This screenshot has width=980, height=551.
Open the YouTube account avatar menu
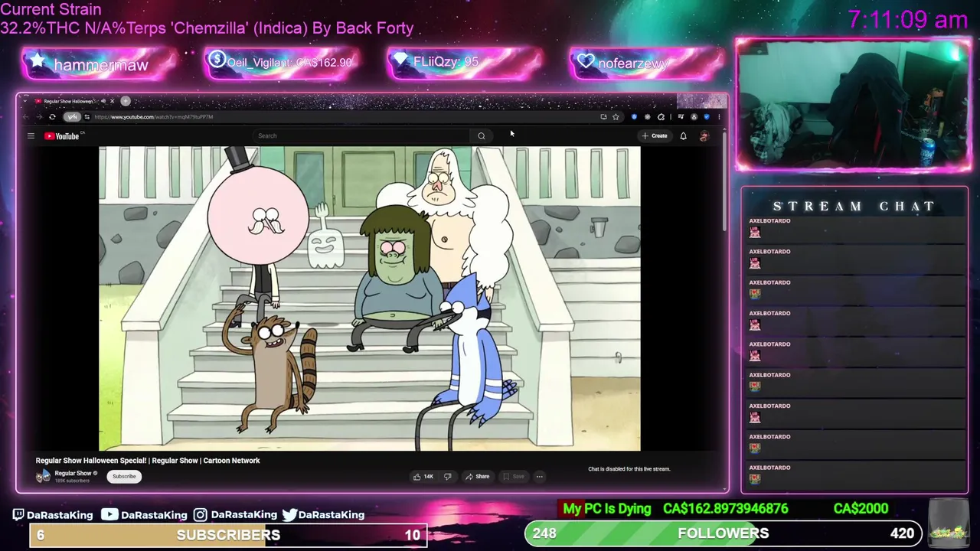click(704, 135)
